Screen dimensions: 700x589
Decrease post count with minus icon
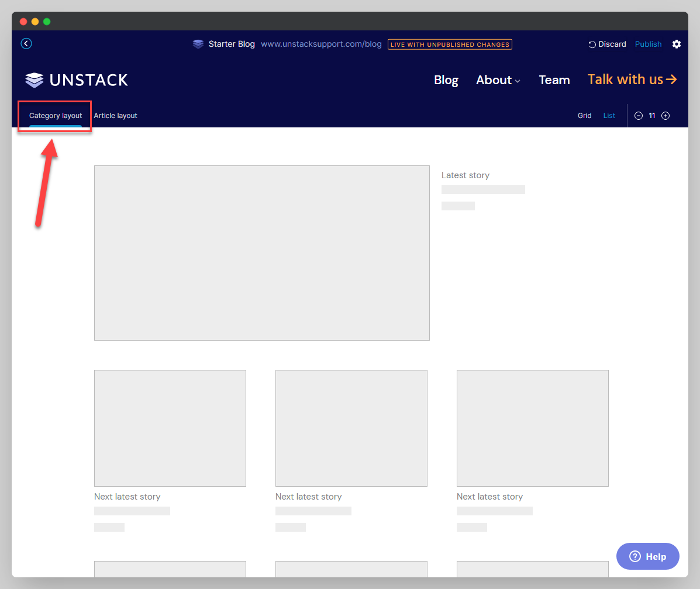(x=639, y=116)
